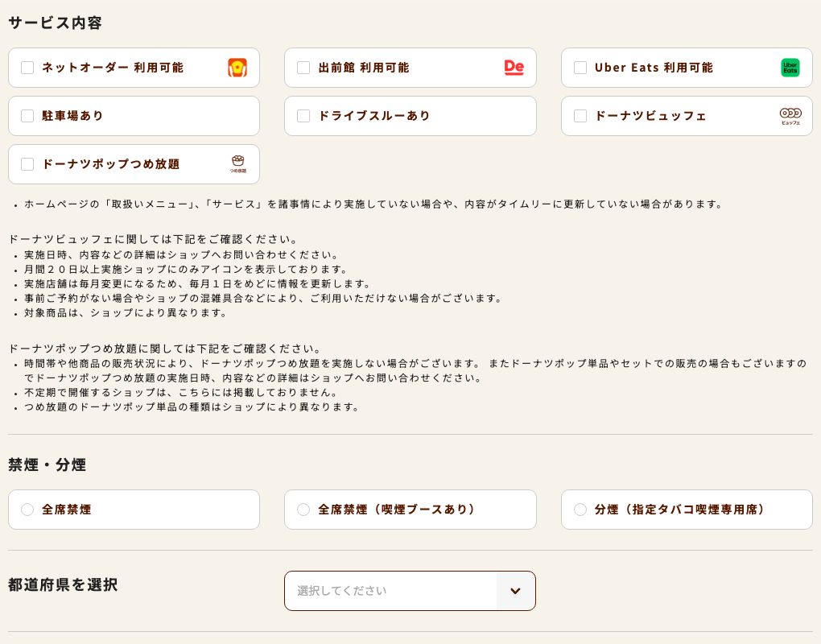Select the ドーナツビュッフェ checkbox
Screen dimensions: 821x644
(x=580, y=116)
